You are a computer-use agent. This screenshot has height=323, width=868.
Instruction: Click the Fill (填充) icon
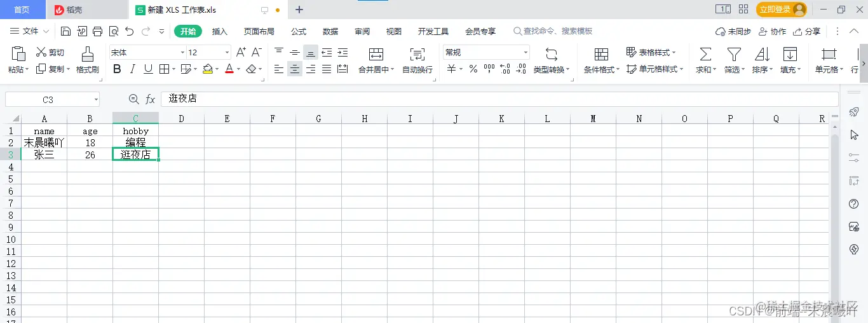(790, 54)
